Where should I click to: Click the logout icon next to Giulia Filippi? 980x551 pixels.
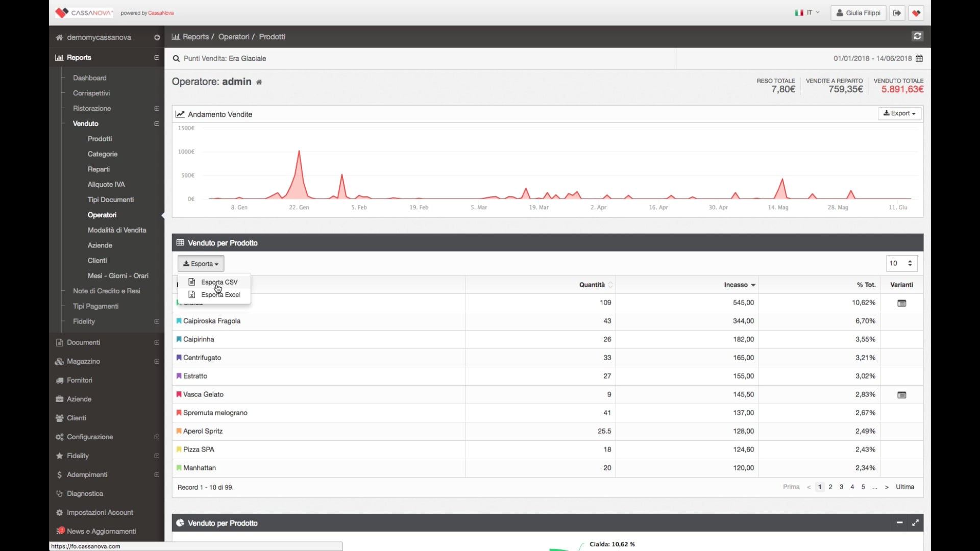tap(897, 13)
